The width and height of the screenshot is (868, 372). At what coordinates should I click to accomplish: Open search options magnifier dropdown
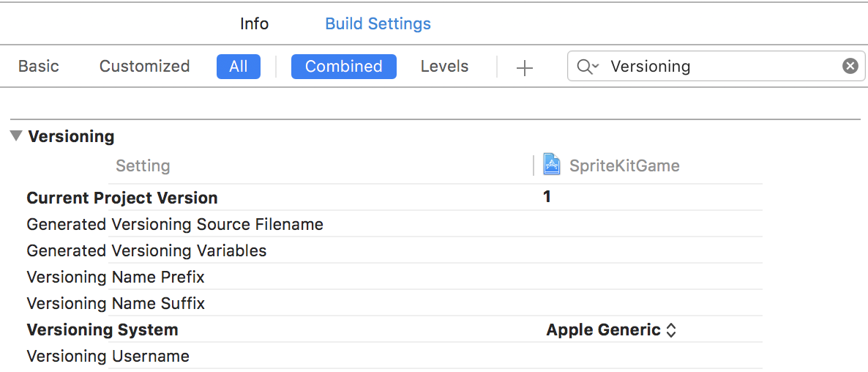588,67
